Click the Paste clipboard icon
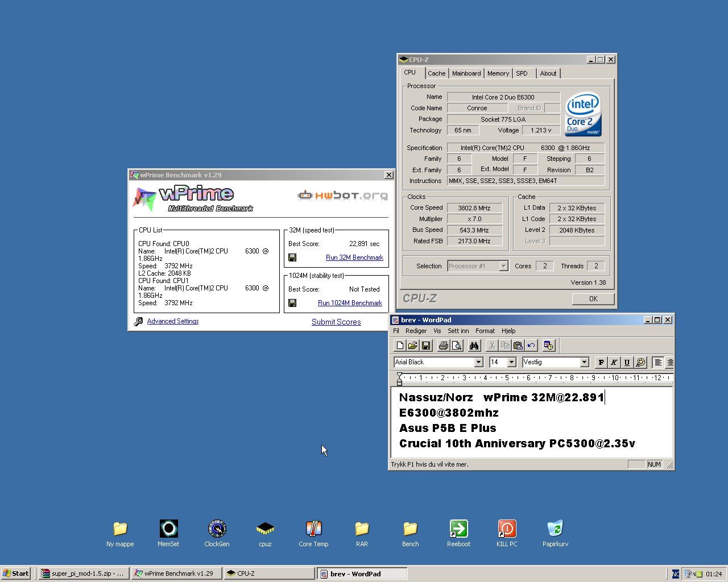Viewport: 728px width, 582px height. click(518, 345)
